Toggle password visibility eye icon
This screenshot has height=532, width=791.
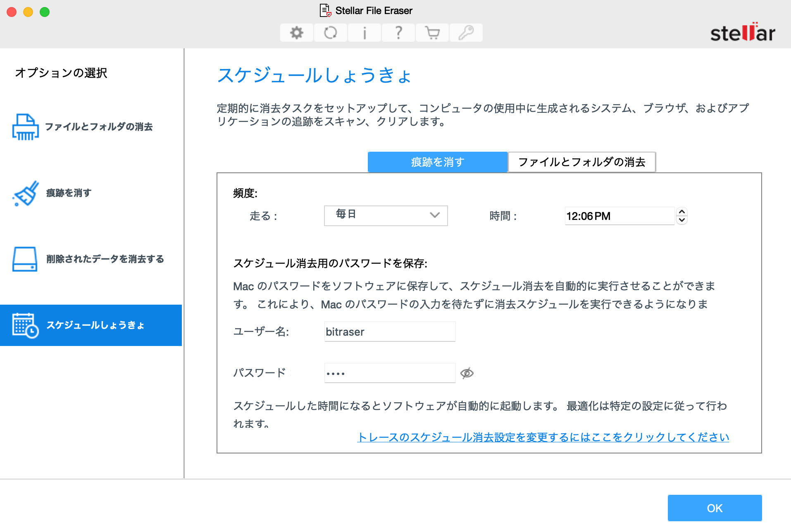pos(467,373)
